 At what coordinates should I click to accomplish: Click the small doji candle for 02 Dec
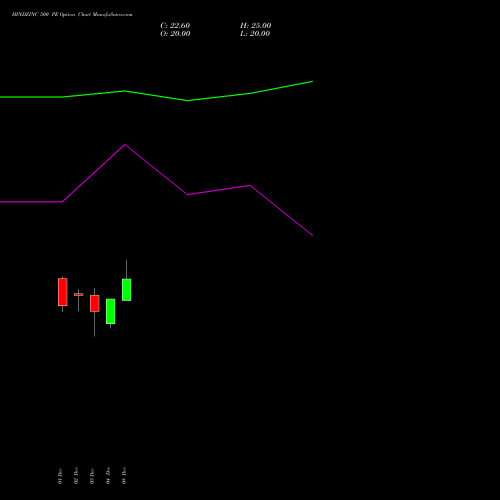(x=79, y=295)
